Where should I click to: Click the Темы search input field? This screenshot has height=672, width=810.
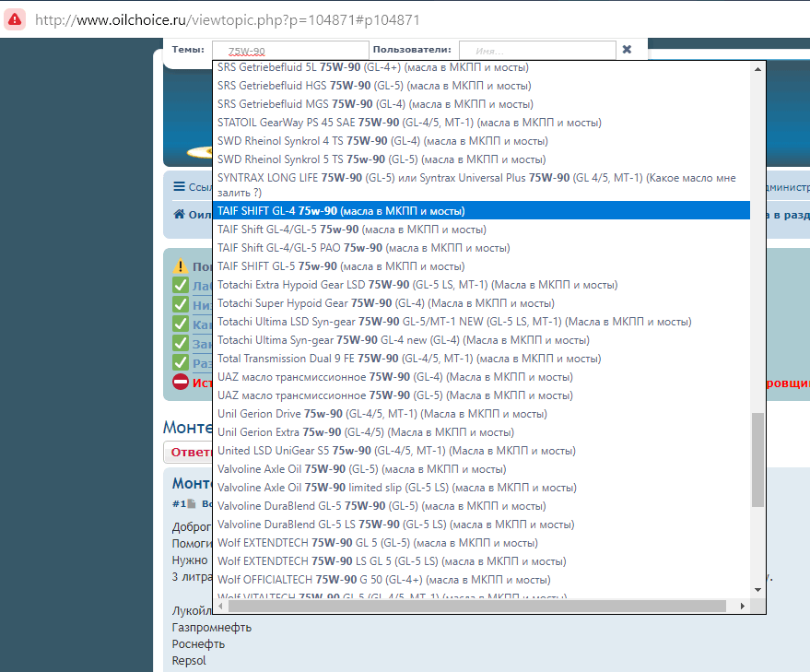coord(290,51)
